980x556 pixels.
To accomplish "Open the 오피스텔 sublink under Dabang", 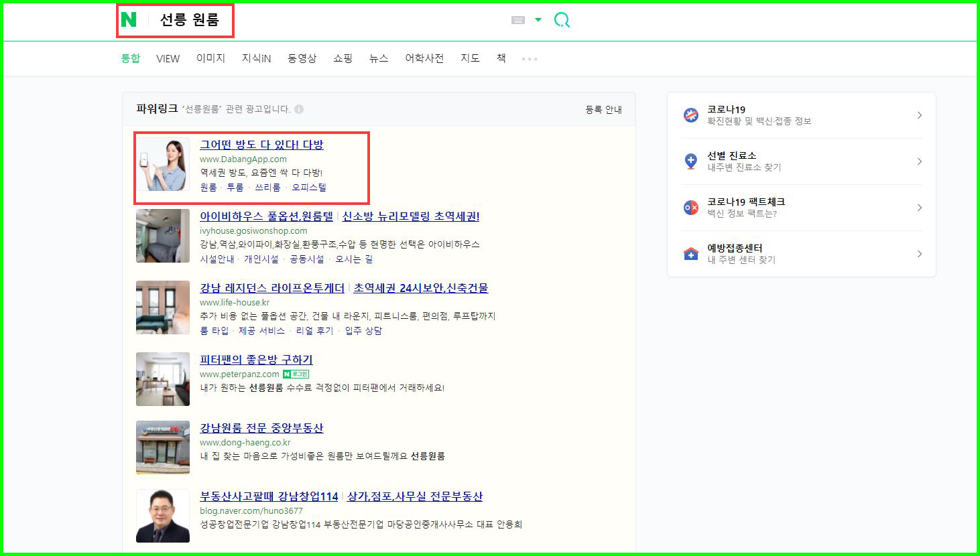I will pos(309,188).
